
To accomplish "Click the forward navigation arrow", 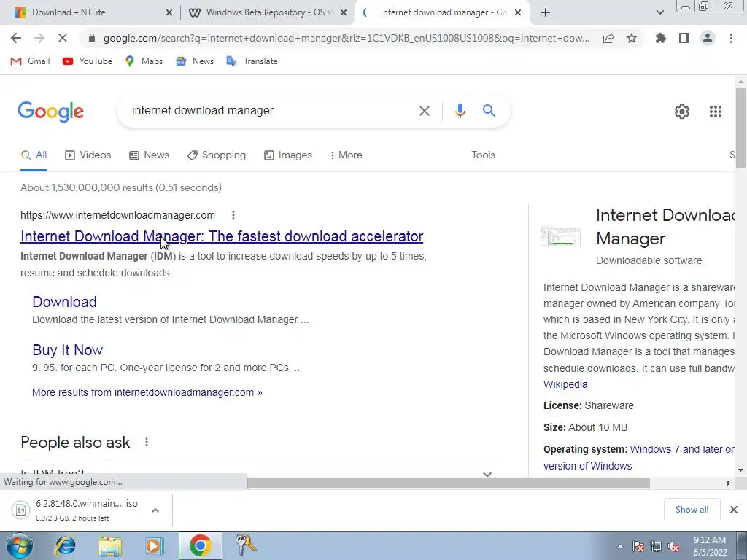I will [39, 38].
